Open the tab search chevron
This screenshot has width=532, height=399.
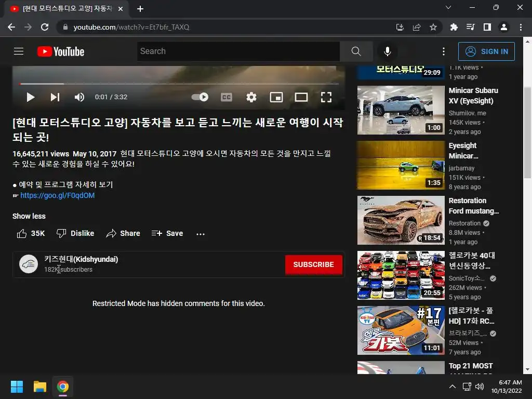448,7
